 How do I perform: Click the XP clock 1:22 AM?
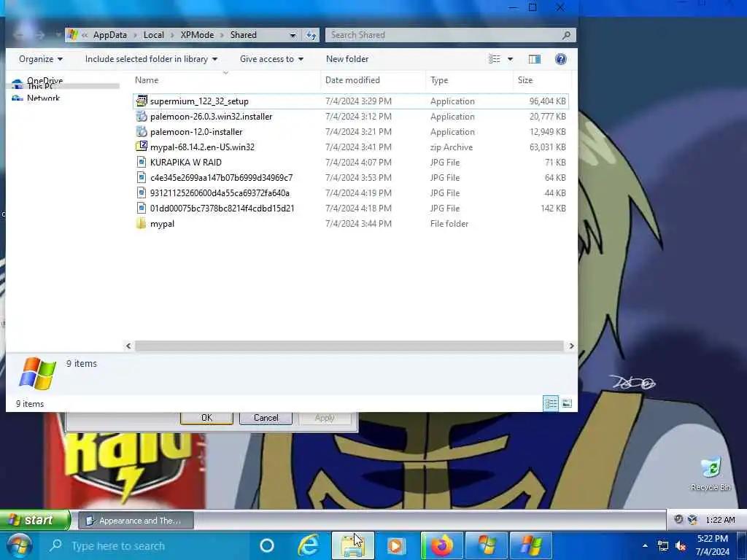720,519
